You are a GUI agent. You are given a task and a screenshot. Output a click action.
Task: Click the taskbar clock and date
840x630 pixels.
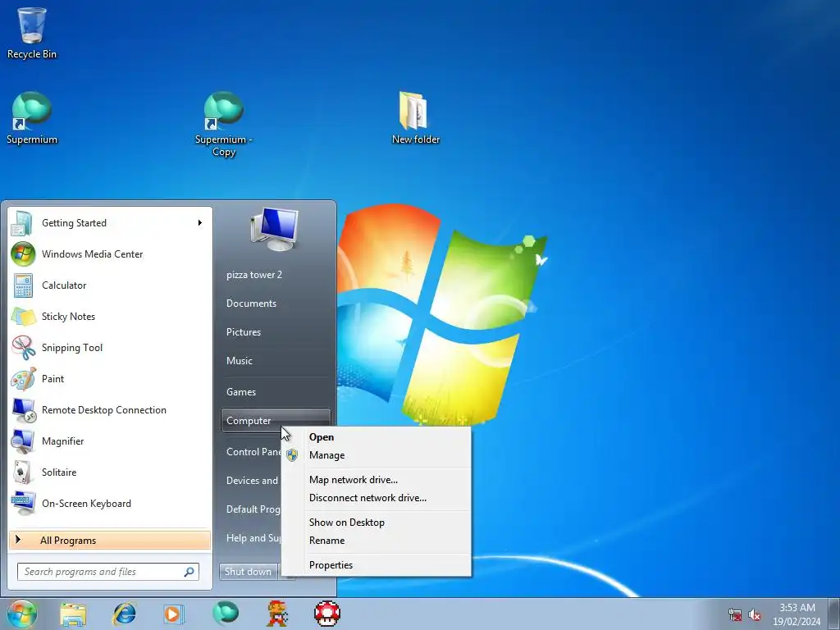coord(797,614)
